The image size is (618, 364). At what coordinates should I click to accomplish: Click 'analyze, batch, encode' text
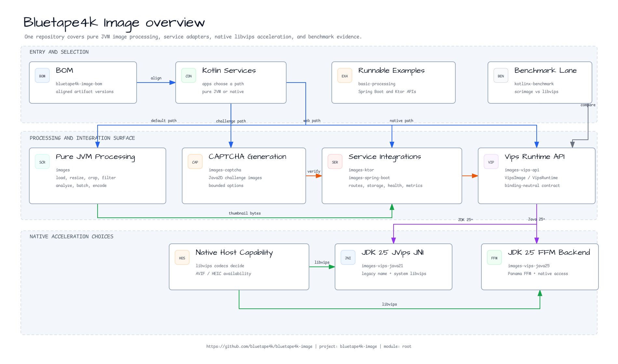pyautogui.click(x=81, y=186)
